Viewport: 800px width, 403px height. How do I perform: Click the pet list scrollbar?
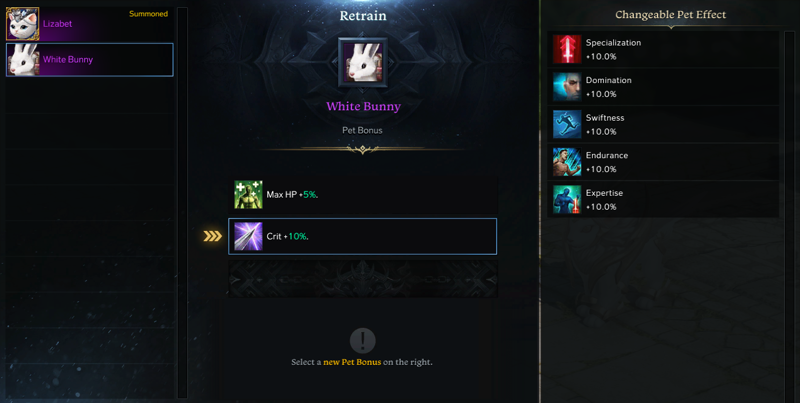coord(182,203)
